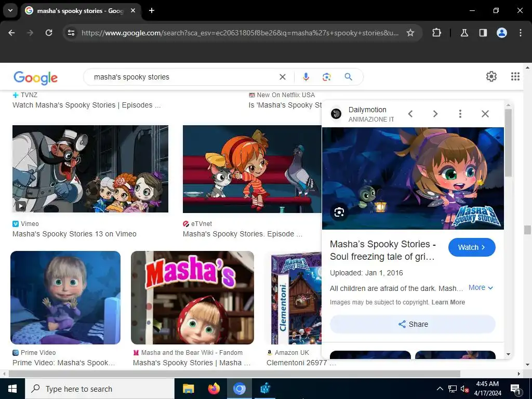The image size is (532, 399).
Task: Open Clementoni Amazon UK product thumbnail
Action: coord(294,298)
